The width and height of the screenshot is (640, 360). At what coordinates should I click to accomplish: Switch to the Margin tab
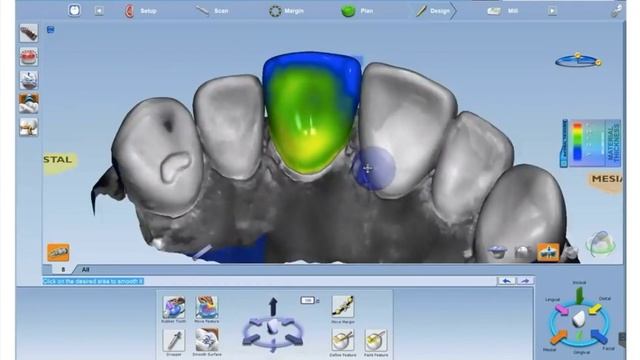tap(287, 11)
